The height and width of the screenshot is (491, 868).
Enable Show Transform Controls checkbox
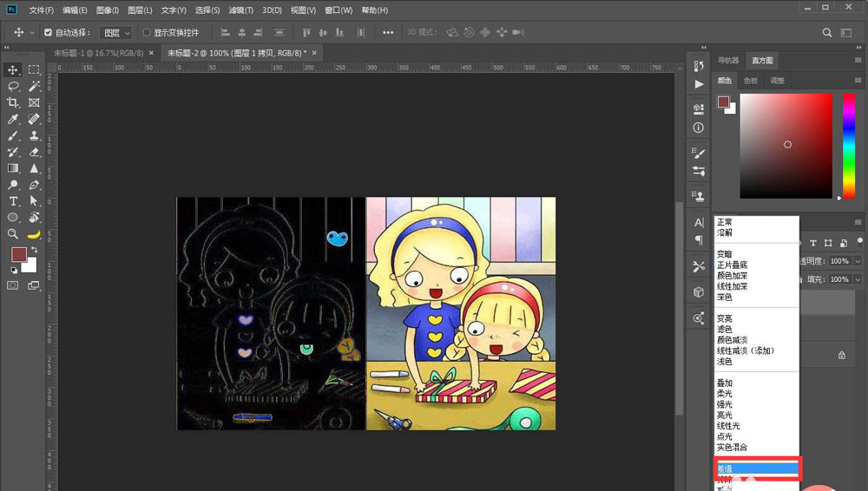[x=147, y=33]
